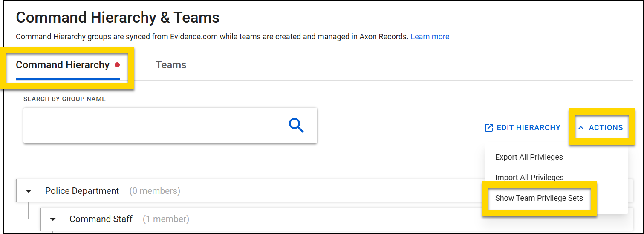Collapse the Command Staff group
Viewport: 644px width, 234px height.
53,219
